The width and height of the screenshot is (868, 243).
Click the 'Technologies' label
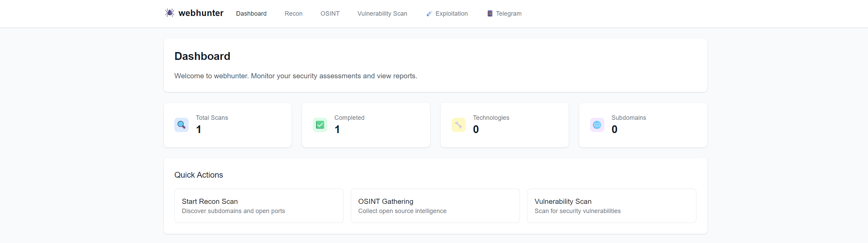click(x=491, y=118)
